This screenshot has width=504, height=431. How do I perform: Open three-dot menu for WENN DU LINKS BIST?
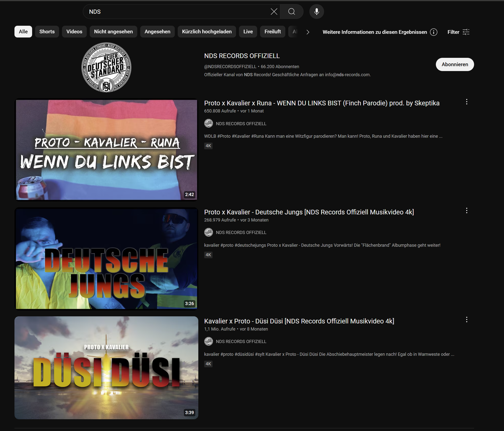coord(466,102)
